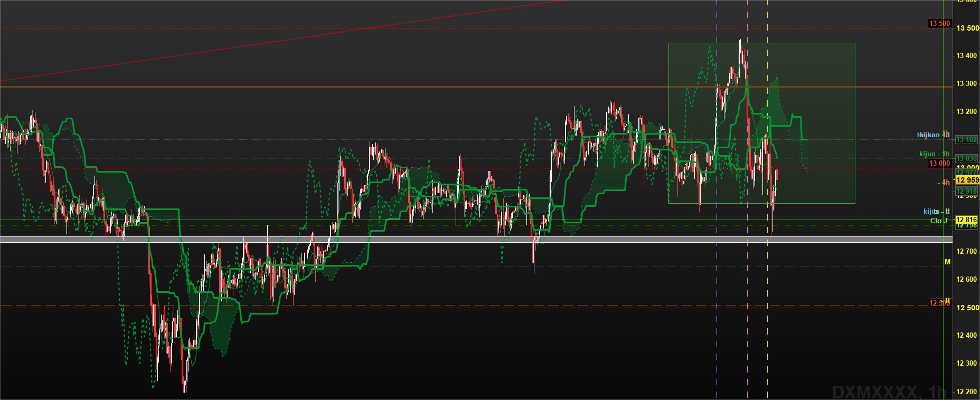This screenshot has width=980, height=400.
Task: Click the red 13 500 level label
Action: pos(940,23)
